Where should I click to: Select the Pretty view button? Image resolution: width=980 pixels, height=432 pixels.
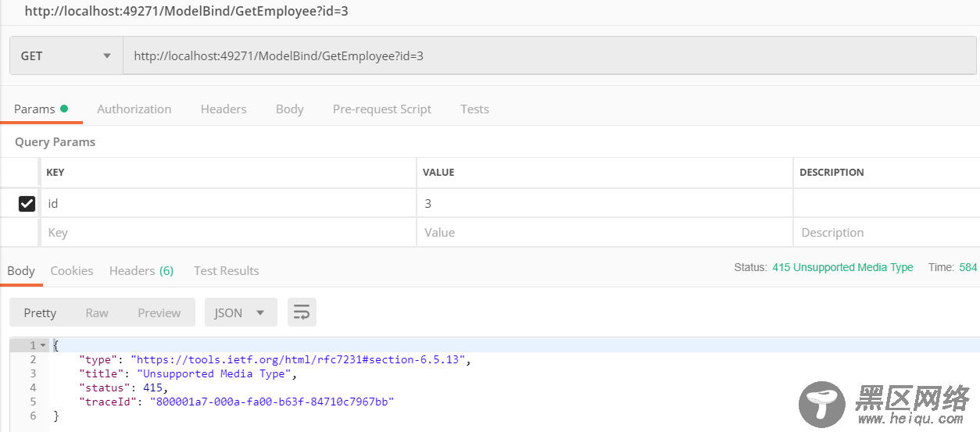coord(40,312)
